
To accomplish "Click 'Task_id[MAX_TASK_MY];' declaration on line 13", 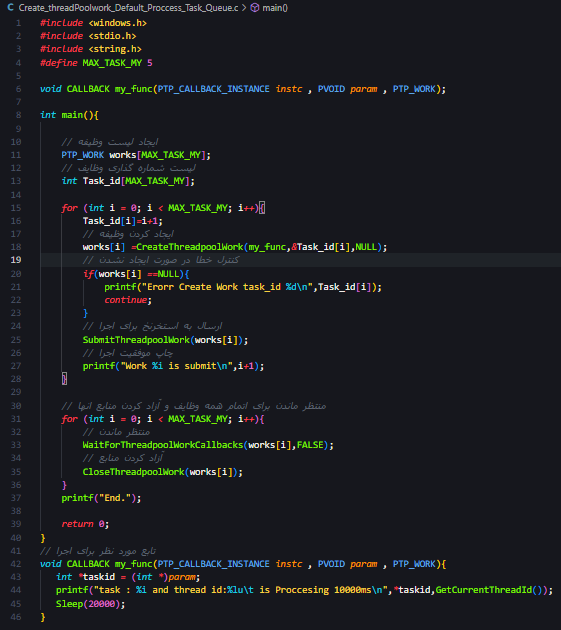I will 139,181.
